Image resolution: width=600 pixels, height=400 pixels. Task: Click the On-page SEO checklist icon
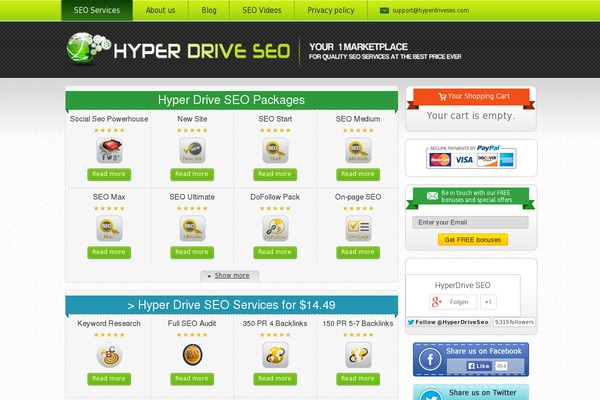point(358,228)
